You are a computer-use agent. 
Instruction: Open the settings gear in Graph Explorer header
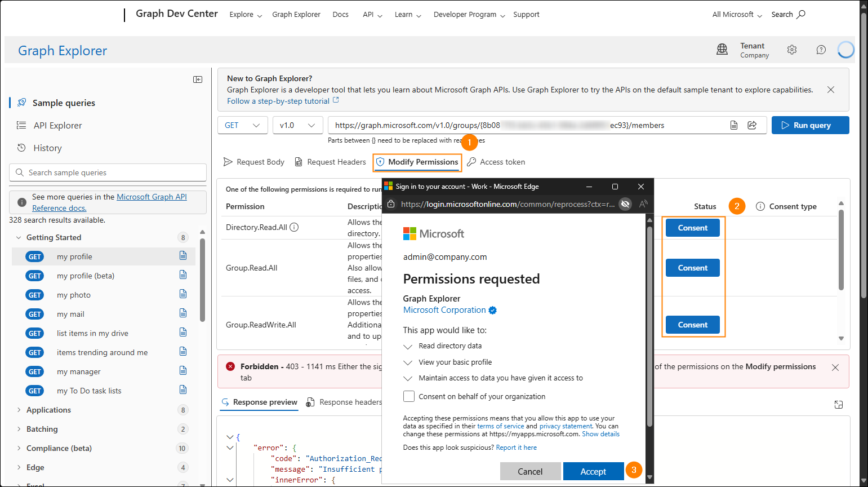tap(792, 50)
